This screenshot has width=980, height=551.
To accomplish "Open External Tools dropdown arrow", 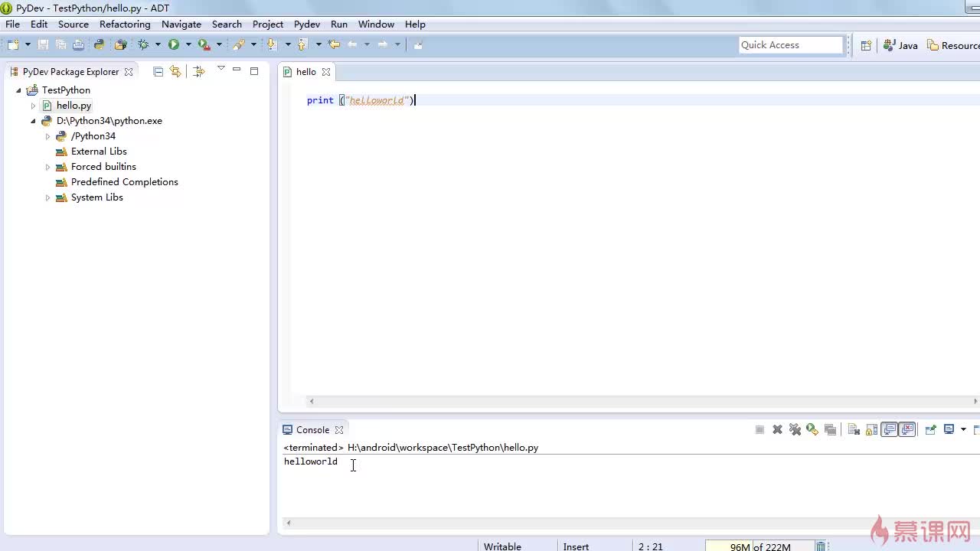I will [219, 44].
